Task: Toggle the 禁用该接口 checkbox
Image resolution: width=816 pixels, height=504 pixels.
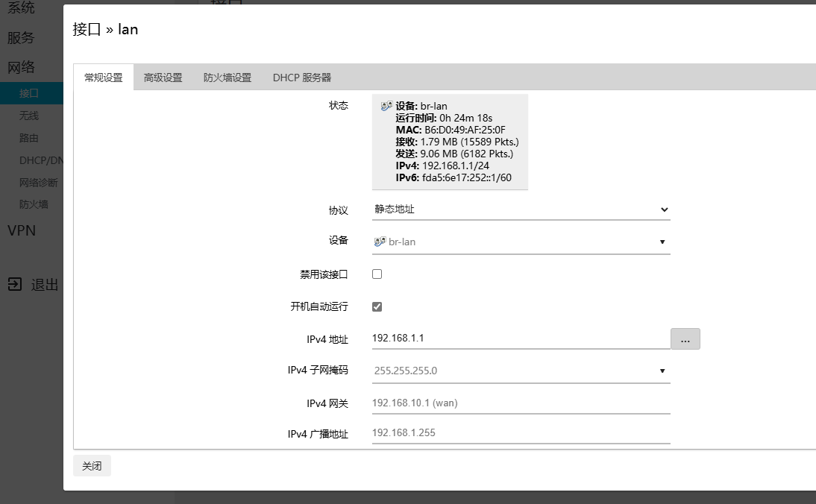Action: pos(377,274)
